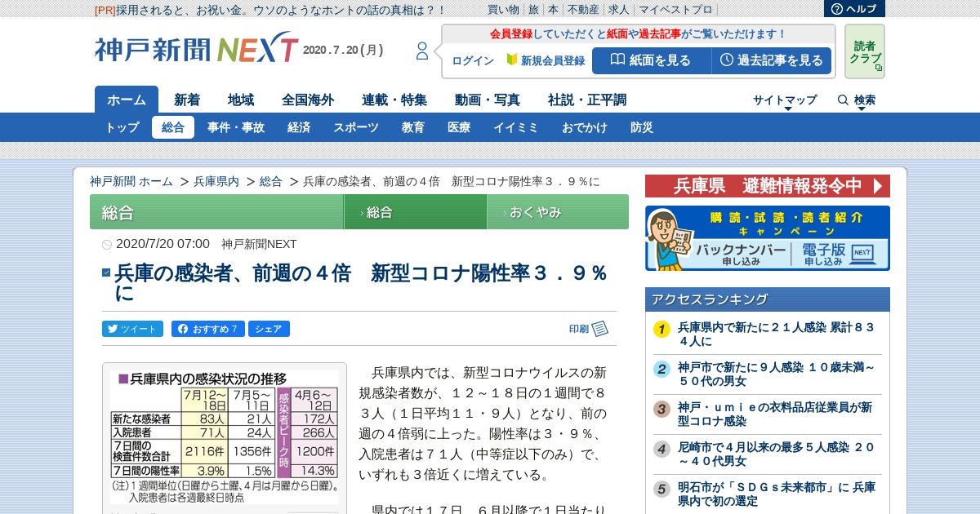Open 紙面を見る button
This screenshot has height=514, width=980.
click(x=651, y=60)
